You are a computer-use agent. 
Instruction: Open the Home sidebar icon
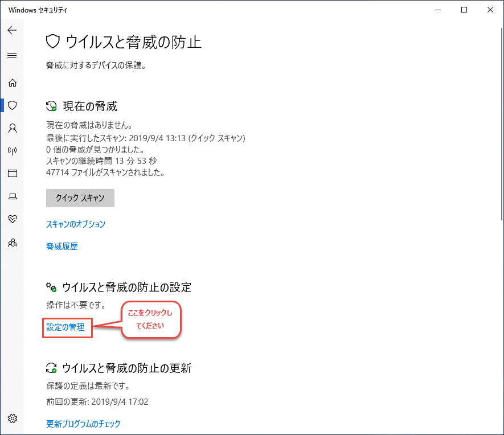[12, 83]
